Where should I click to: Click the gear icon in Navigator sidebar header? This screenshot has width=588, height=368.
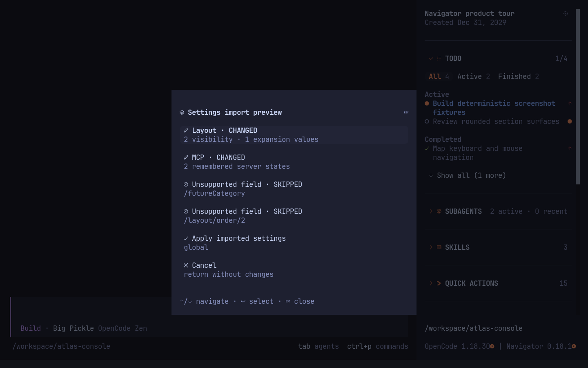tap(566, 13)
